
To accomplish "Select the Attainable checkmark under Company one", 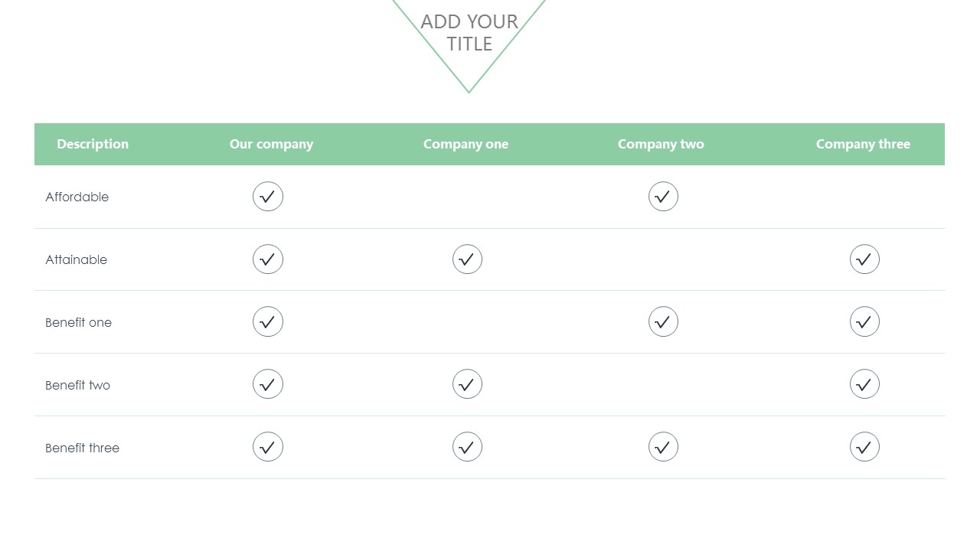I will (x=467, y=259).
